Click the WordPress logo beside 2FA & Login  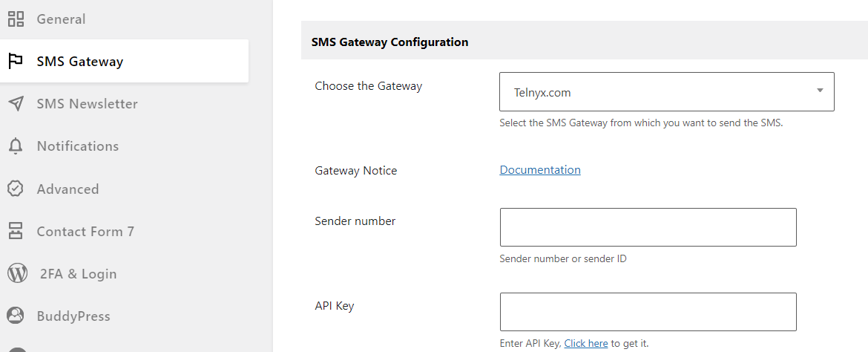pyautogui.click(x=17, y=274)
